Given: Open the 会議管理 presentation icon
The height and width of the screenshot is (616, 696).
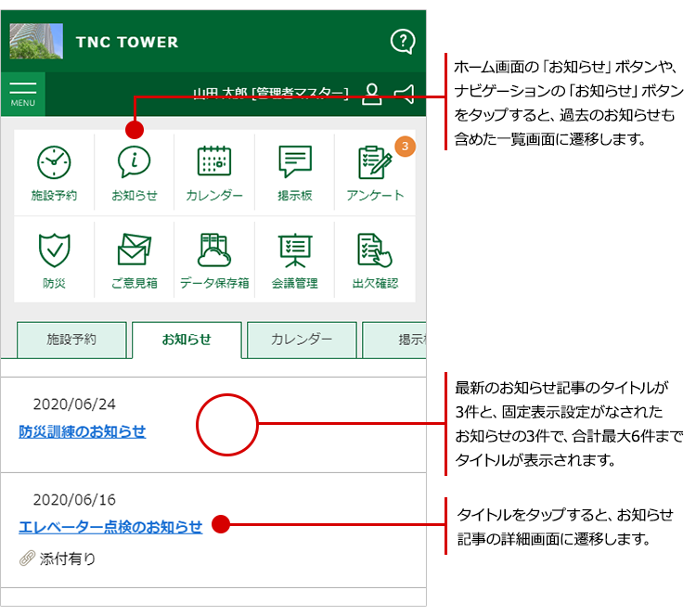Looking at the screenshot, I should pyautogui.click(x=294, y=250).
